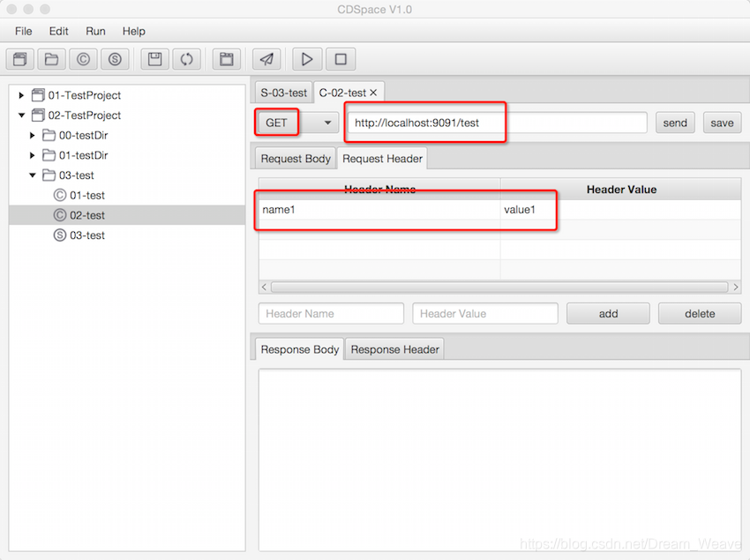
Task: Click the add header button
Action: (x=608, y=314)
